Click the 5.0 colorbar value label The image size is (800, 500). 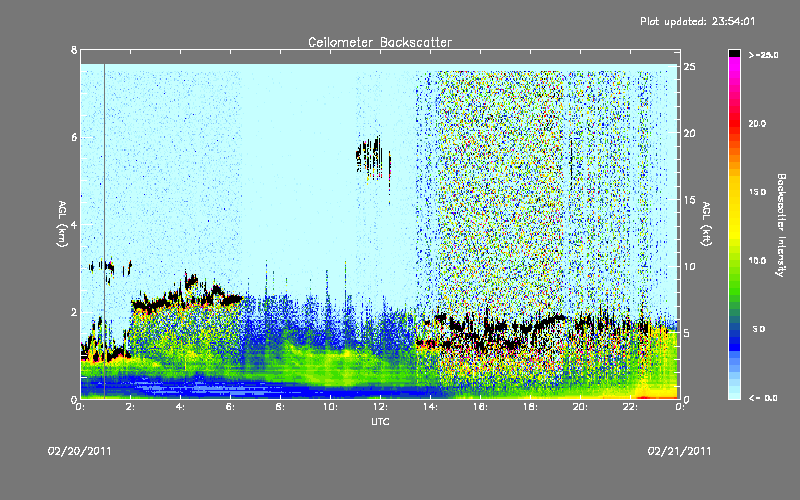pos(759,329)
